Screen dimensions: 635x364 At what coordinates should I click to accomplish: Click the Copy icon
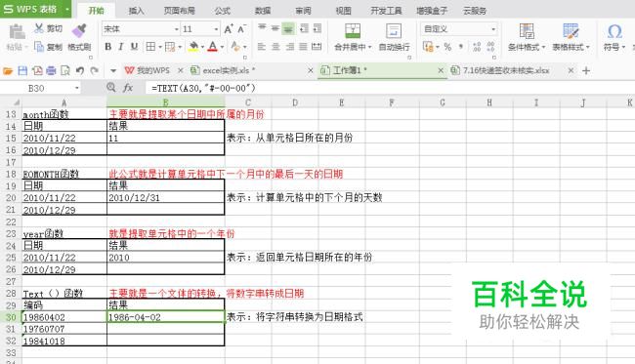[x=39, y=47]
